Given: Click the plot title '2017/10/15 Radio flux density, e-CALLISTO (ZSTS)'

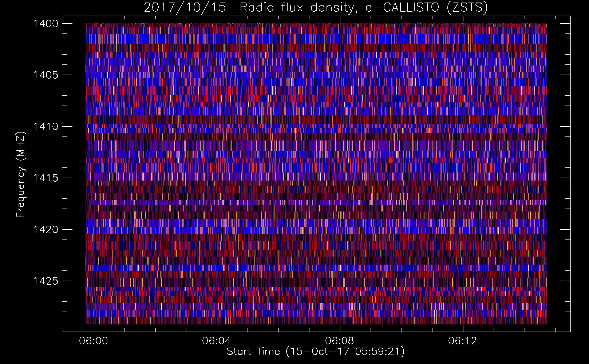Looking at the screenshot, I should click(x=316, y=8).
